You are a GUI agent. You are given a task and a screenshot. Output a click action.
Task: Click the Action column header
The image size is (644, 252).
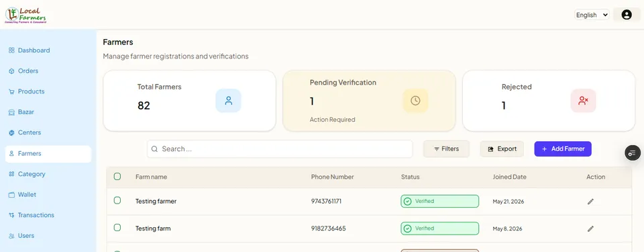pos(596,177)
